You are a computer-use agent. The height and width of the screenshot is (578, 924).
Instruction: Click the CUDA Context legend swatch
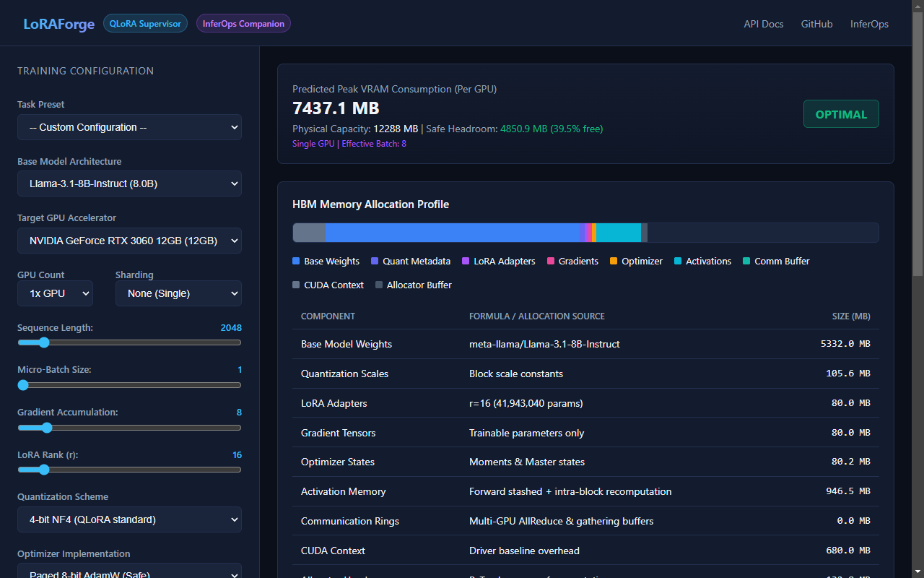point(296,285)
